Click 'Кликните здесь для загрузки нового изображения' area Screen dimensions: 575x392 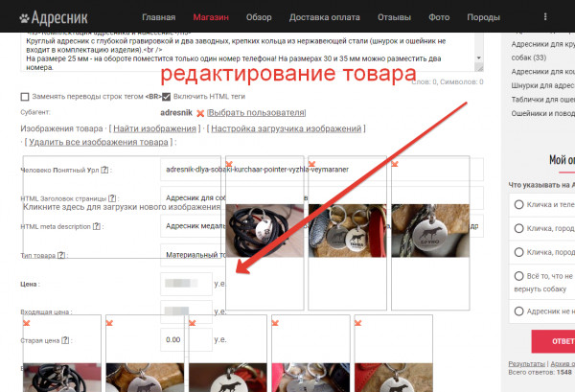tap(122, 207)
